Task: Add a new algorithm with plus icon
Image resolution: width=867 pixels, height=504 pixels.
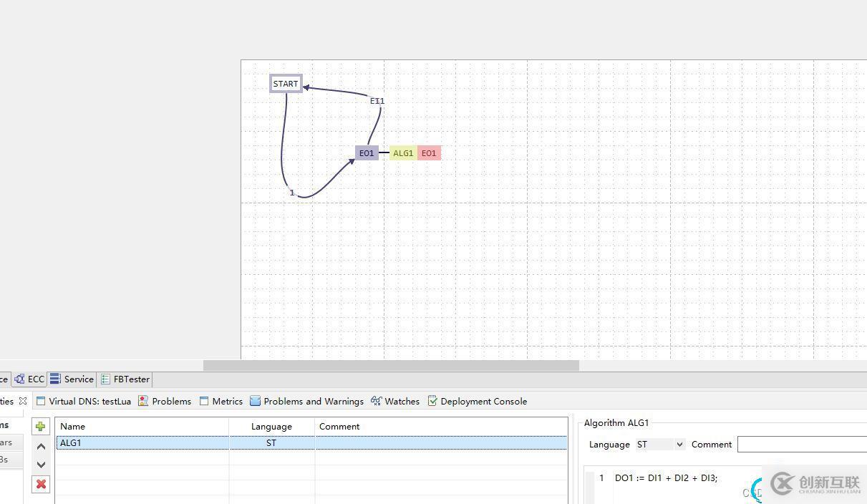Action: 41,427
